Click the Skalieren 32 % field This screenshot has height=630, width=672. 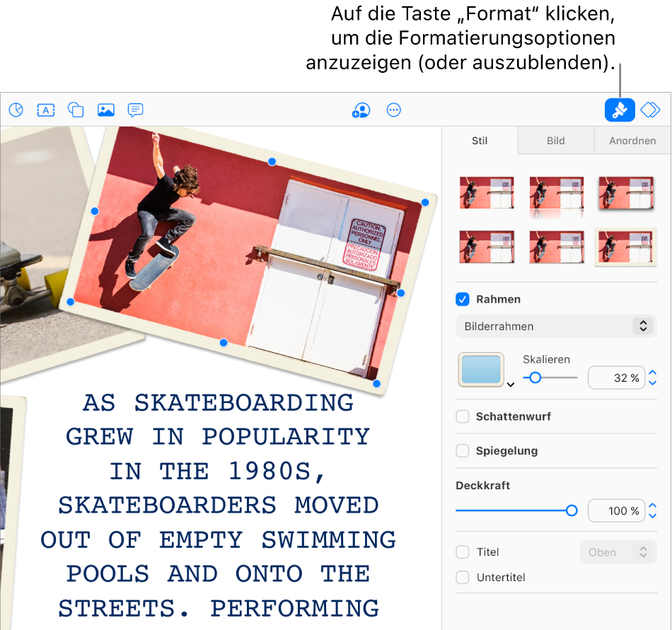616,378
